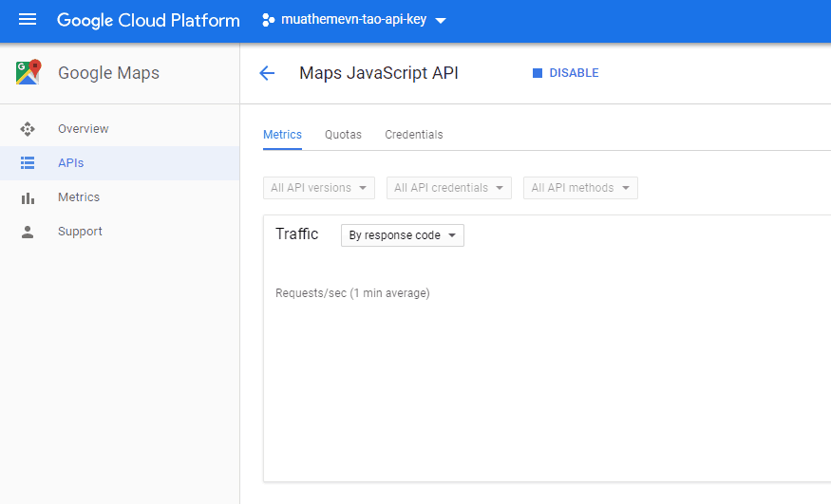Open the All API credentials dropdown
The image size is (831, 504).
tap(449, 188)
